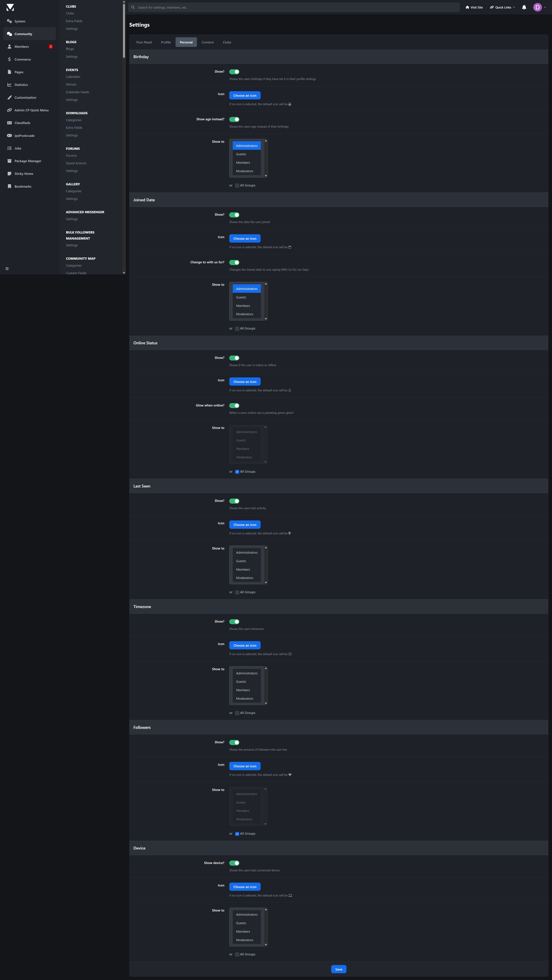Click the Commerce dollar icon in the sidebar
This screenshot has height=980, width=552.
click(9, 59)
